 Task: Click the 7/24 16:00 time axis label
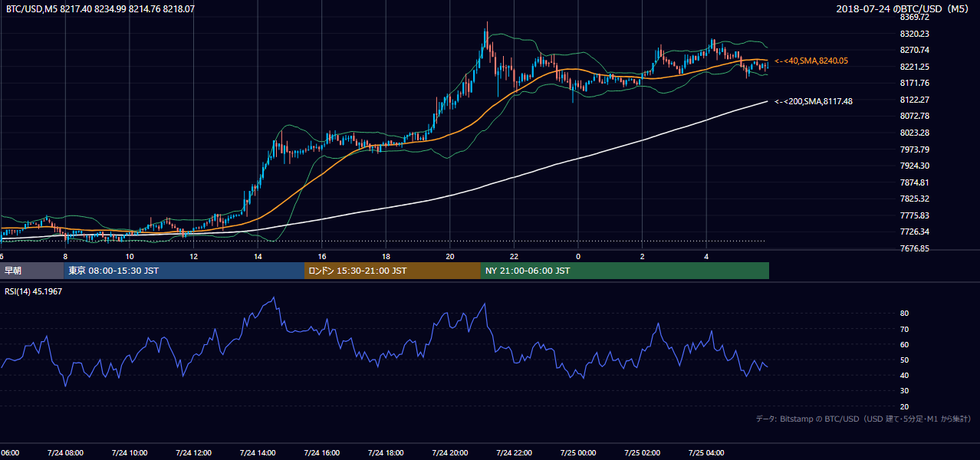(321, 452)
